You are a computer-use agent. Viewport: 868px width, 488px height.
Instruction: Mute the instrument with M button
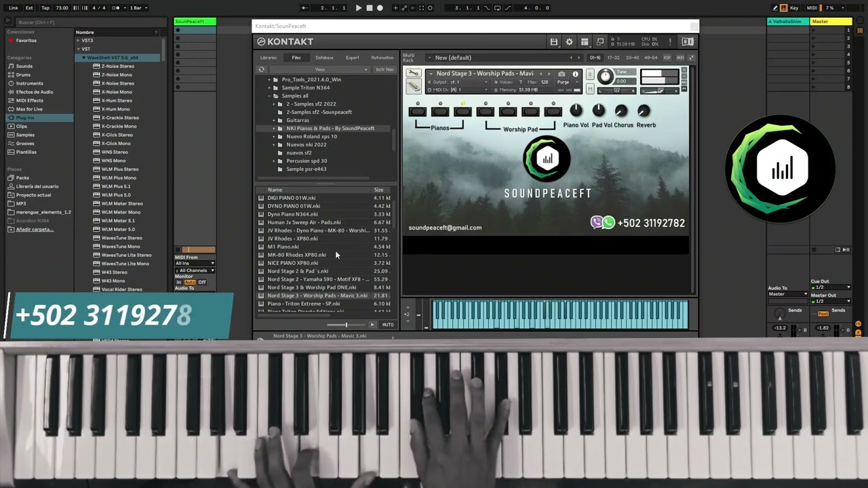[x=589, y=90]
